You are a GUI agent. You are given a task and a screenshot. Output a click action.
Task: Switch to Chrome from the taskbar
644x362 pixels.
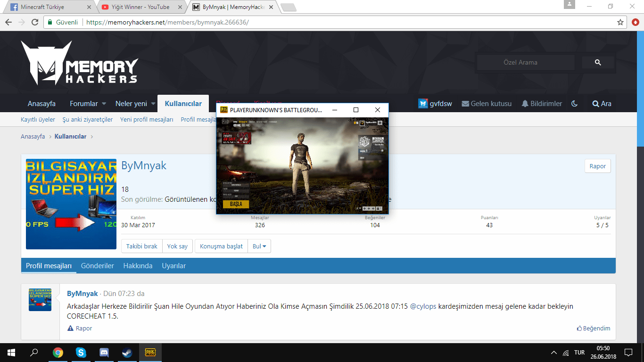click(x=58, y=352)
